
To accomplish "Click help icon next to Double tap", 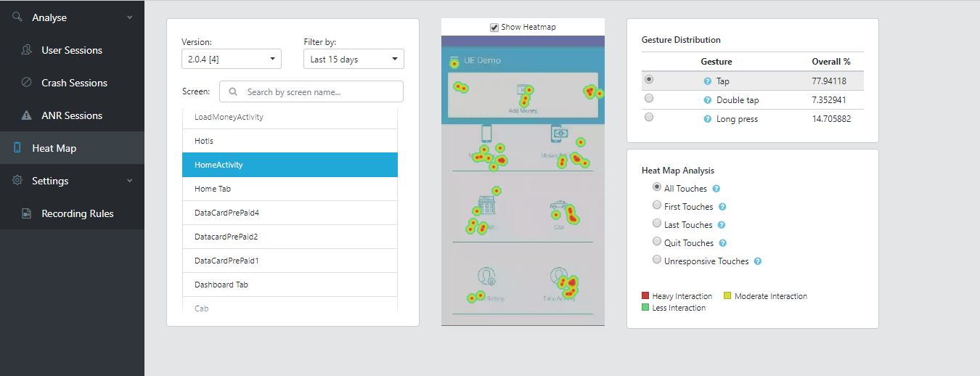I will tap(708, 100).
